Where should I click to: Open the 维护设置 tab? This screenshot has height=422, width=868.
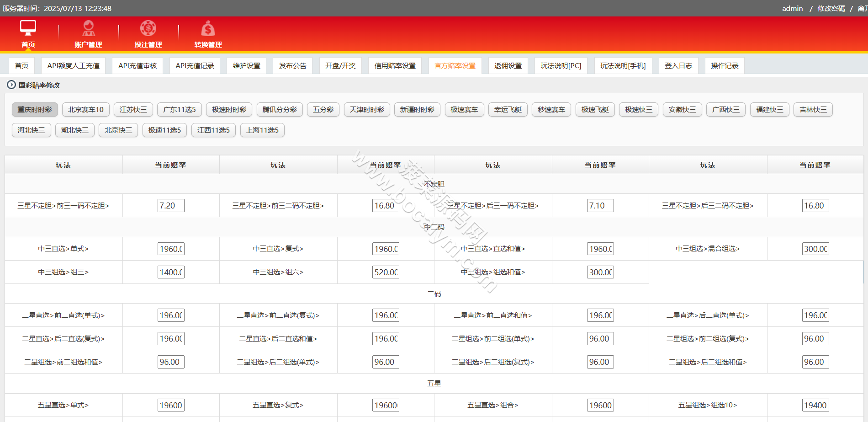pos(247,65)
